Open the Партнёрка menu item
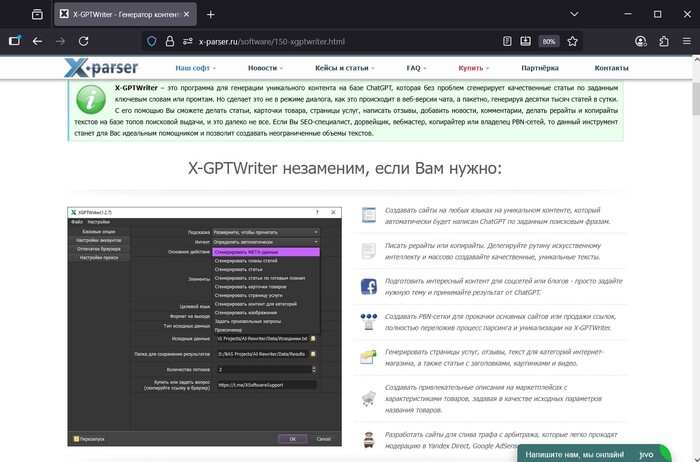Image resolution: width=700 pixels, height=462 pixels. pyautogui.click(x=540, y=67)
